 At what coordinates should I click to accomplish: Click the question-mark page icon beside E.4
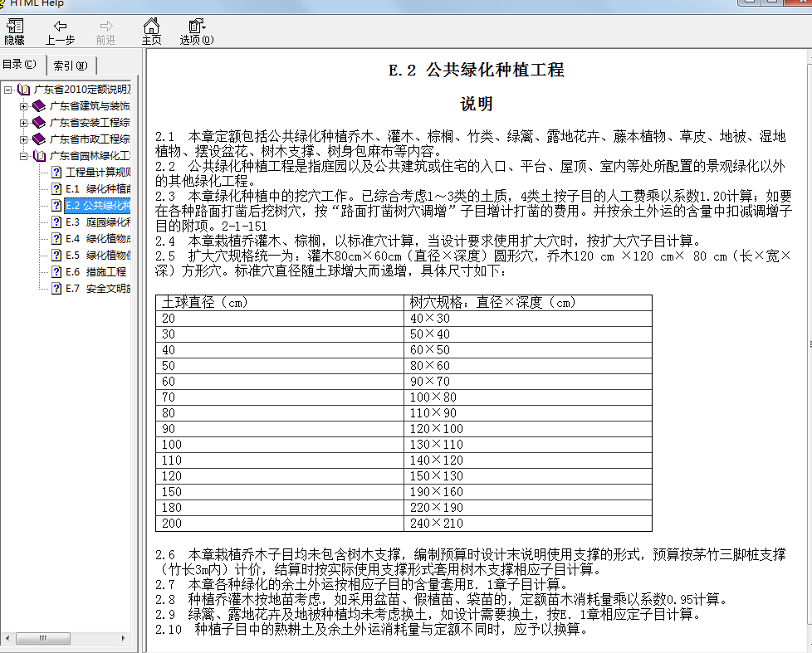(56, 238)
